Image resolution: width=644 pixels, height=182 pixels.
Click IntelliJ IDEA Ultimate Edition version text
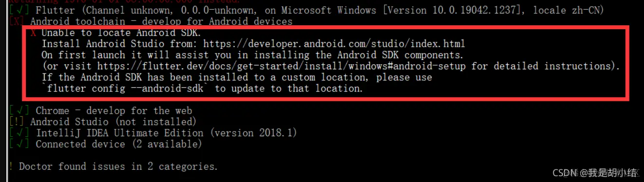click(x=166, y=133)
